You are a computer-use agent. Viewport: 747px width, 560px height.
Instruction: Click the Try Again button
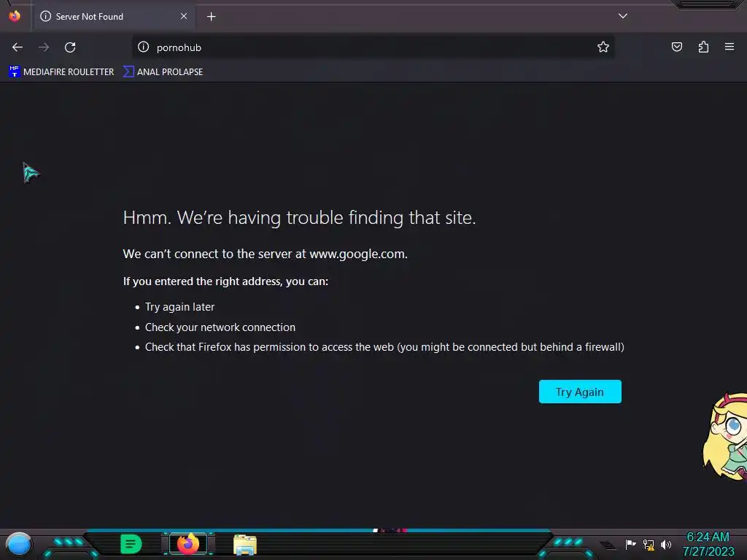580,392
